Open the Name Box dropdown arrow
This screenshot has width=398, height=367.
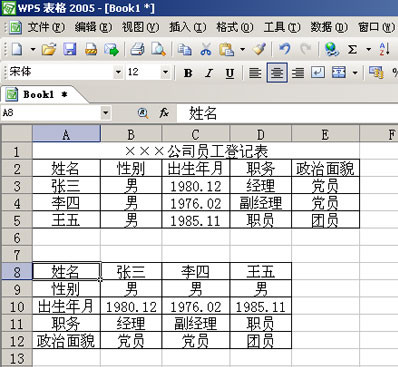(x=106, y=113)
